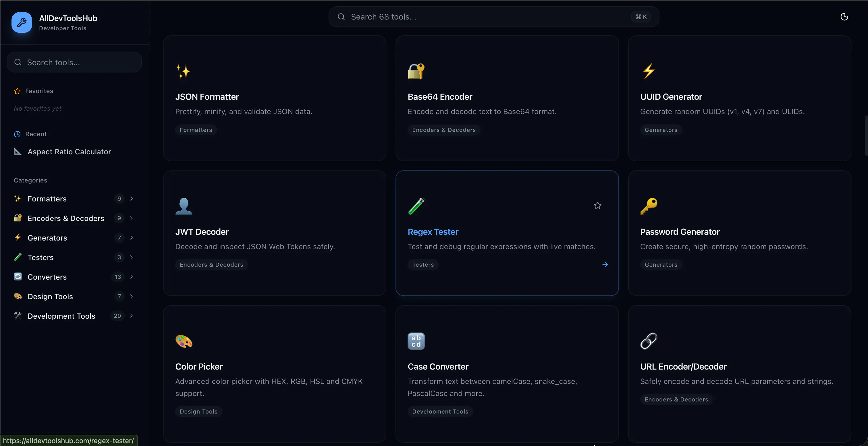Toggle dark mode with the moon icon
Viewport: 868px width, 446px height.
(844, 16)
